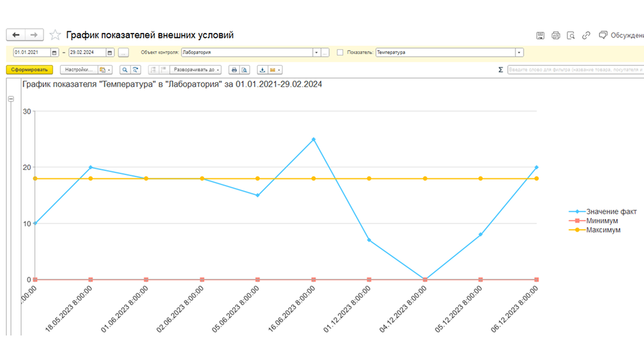The image size is (644, 344).
Task: Open the Настройки... button
Action: pyautogui.click(x=79, y=70)
